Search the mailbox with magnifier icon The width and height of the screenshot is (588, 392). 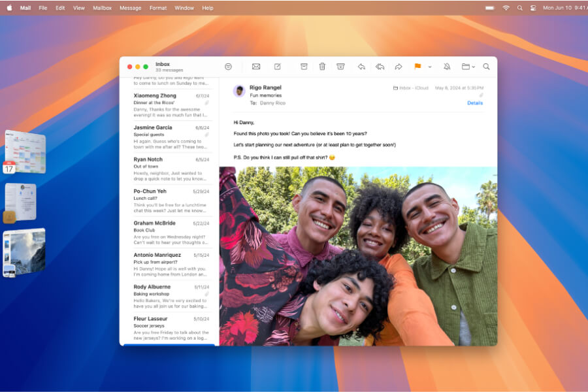click(x=486, y=67)
